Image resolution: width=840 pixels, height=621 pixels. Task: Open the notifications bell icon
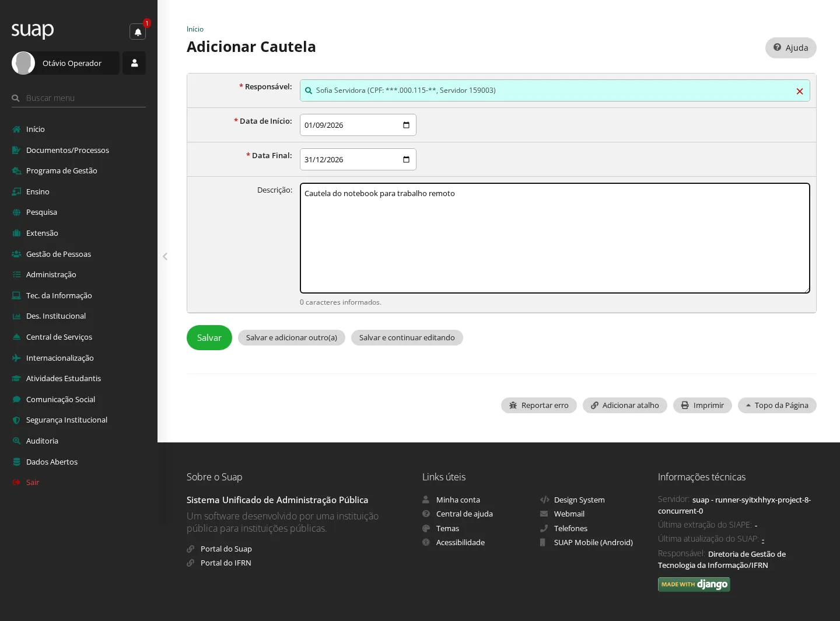tap(138, 32)
